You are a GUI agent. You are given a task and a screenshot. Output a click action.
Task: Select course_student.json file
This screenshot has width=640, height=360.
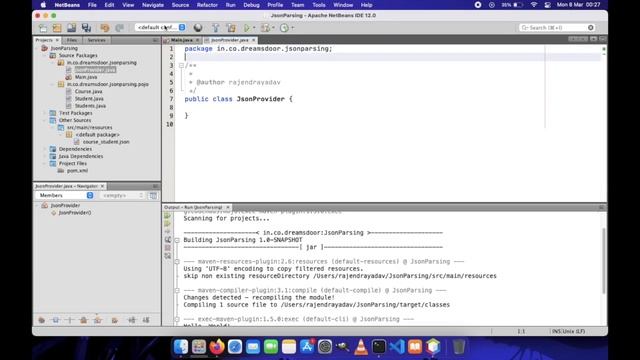point(106,142)
